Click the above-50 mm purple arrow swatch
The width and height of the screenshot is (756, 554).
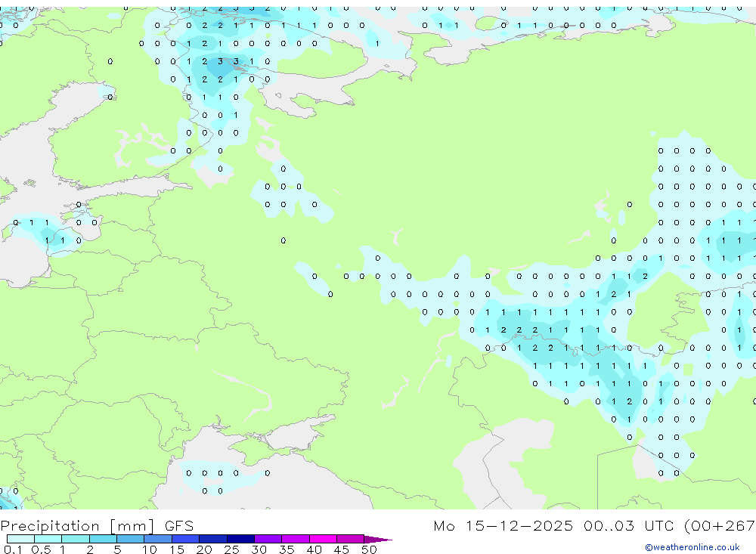[x=377, y=540]
